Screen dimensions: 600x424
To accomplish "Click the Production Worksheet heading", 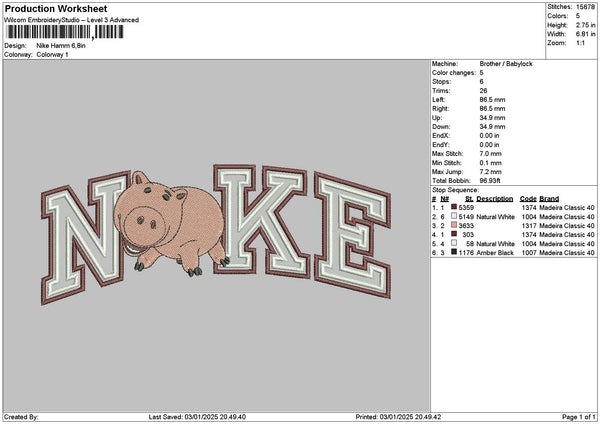I will tap(56, 8).
